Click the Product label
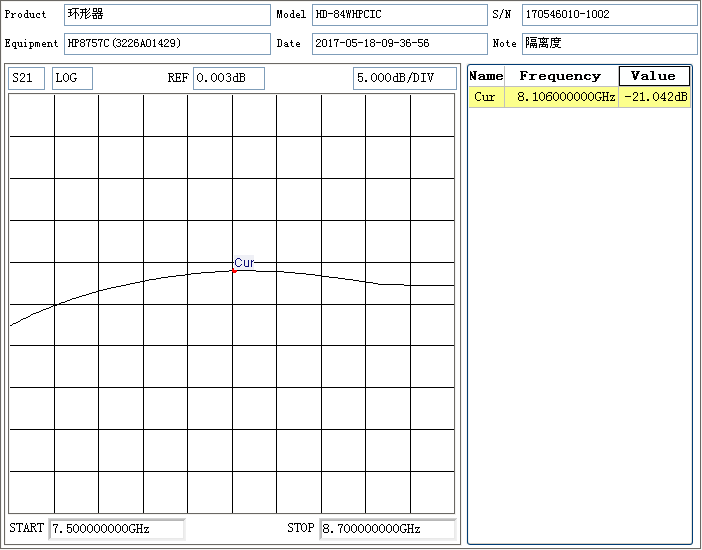The image size is (702, 550). [26, 15]
